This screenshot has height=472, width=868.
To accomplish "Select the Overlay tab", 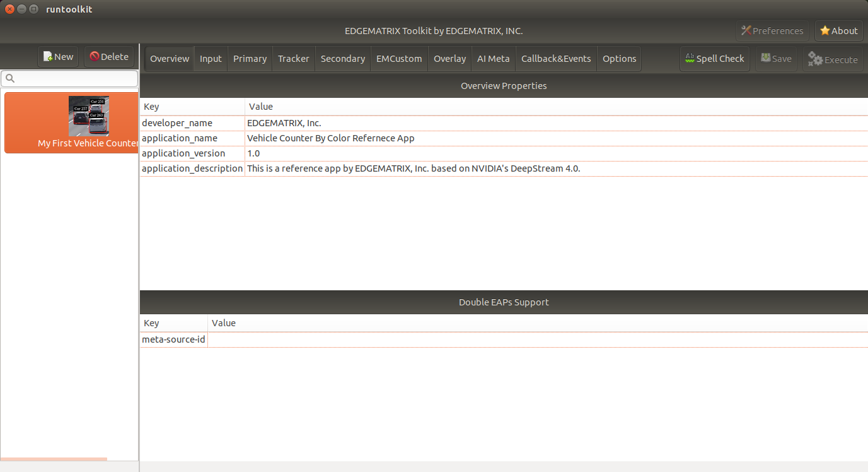I will pyautogui.click(x=450, y=59).
